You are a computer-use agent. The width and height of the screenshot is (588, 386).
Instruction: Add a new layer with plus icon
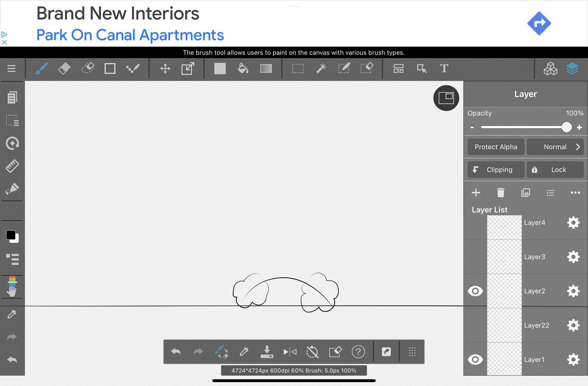tap(476, 193)
